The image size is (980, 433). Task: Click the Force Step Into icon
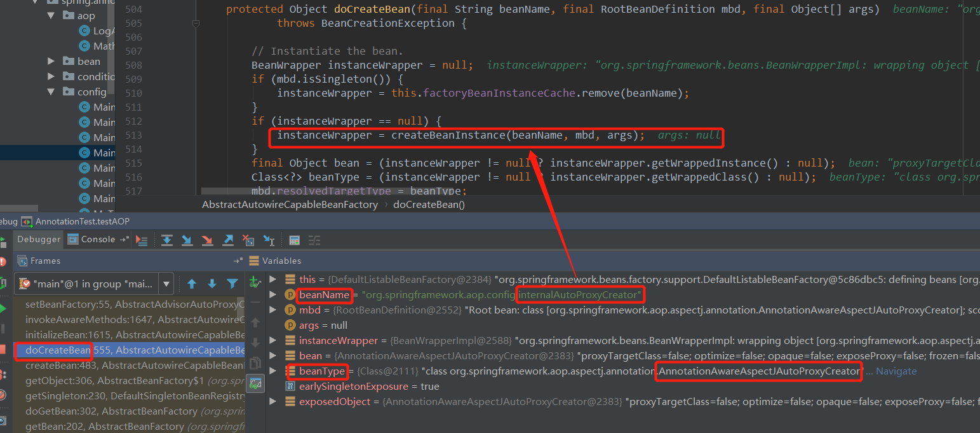206,240
